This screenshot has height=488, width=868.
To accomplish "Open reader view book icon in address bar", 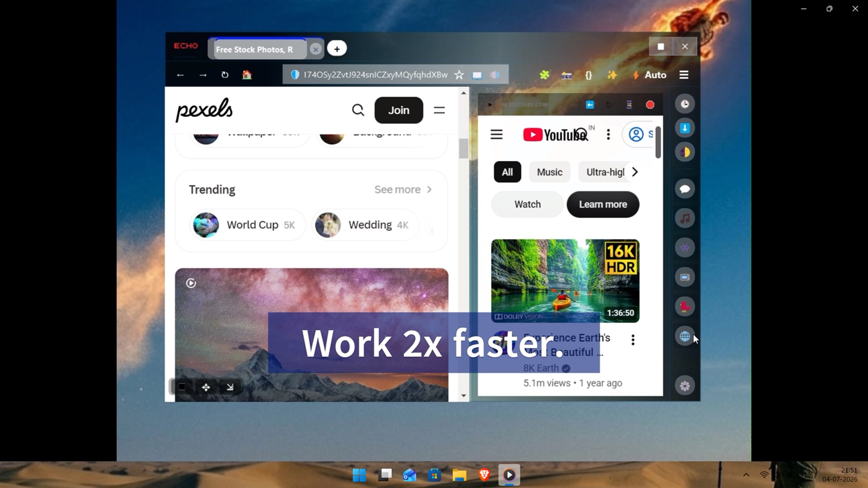I will [477, 75].
